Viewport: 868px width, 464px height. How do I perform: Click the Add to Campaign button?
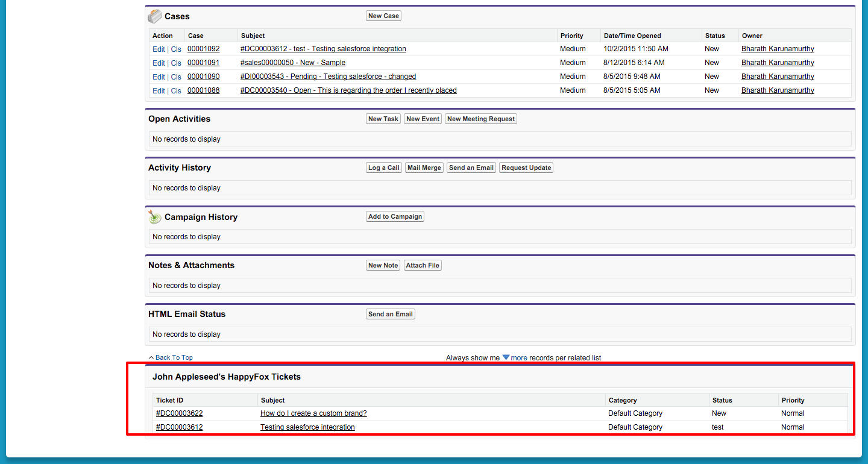395,216
